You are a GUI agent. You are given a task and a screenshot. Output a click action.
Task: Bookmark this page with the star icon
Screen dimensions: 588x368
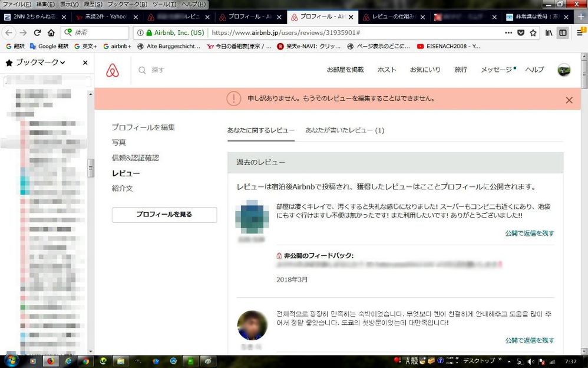533,33
